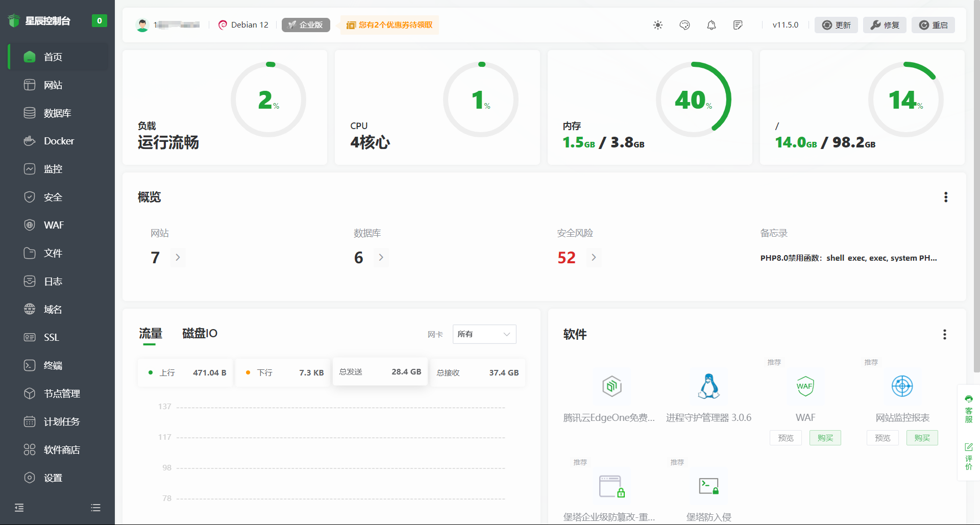The height and width of the screenshot is (525, 980).
Task: Click the memory usage circular gauge
Action: click(693, 99)
